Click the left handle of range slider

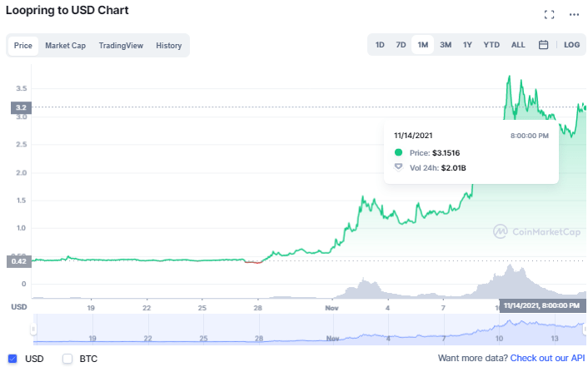click(34, 329)
